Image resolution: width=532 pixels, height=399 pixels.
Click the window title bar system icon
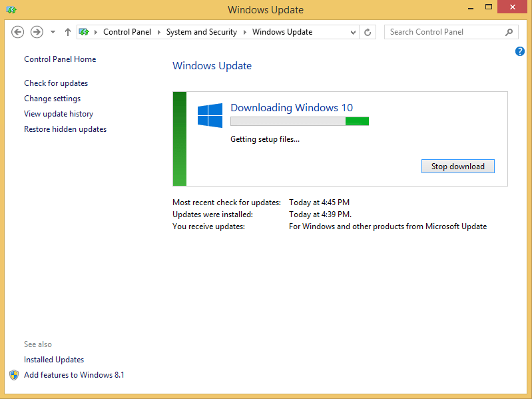pyautogui.click(x=11, y=9)
